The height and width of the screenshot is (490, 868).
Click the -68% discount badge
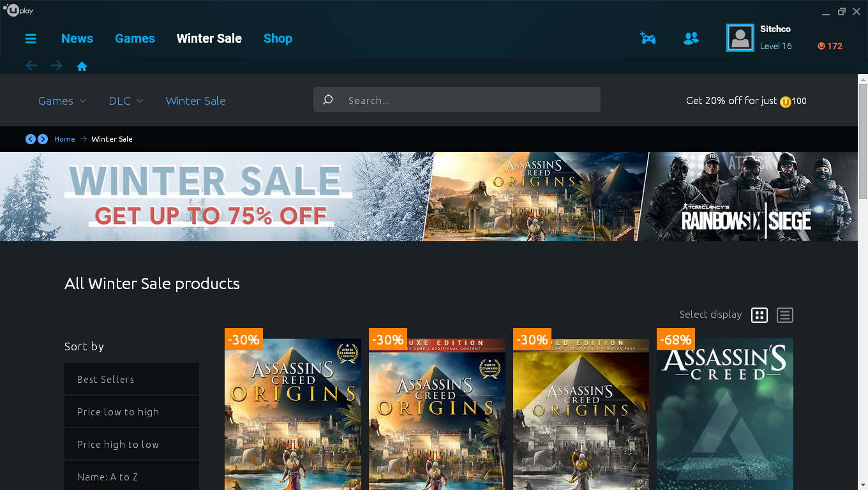(x=676, y=339)
